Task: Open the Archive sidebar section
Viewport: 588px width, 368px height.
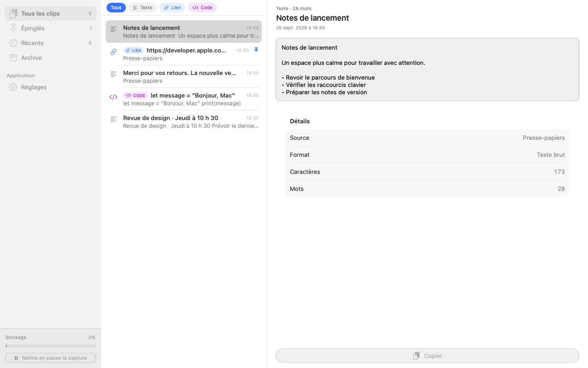Action: (x=51, y=57)
